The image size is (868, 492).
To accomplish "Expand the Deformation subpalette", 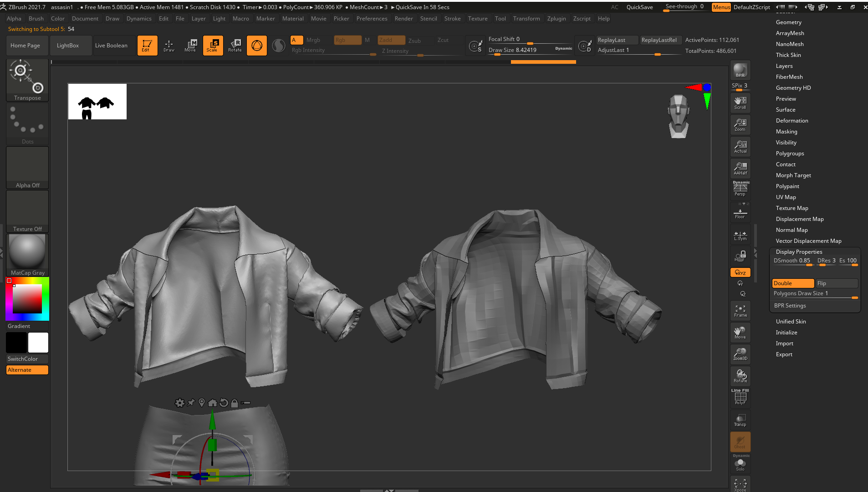I will pyautogui.click(x=792, y=121).
